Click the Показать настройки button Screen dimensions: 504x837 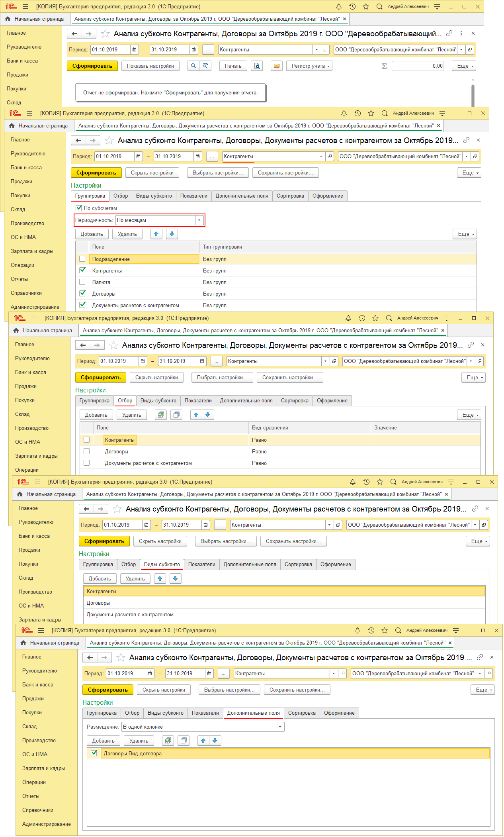(150, 66)
